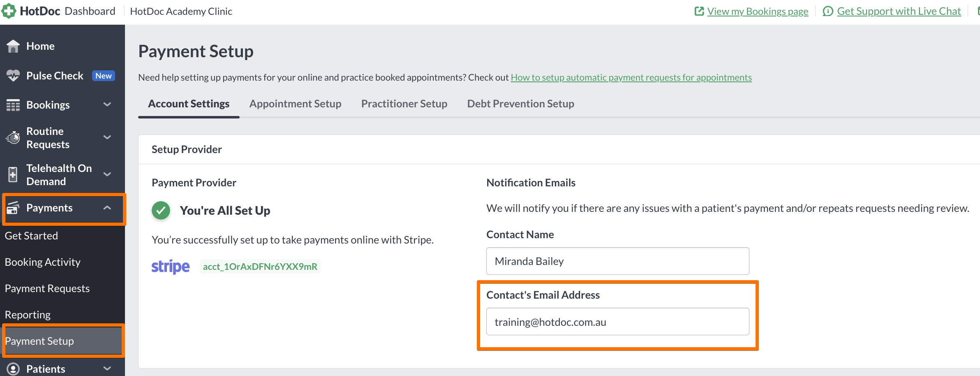This screenshot has width=980, height=376.
Task: Click HotDoc Academy Clinic name
Action: pos(181,11)
